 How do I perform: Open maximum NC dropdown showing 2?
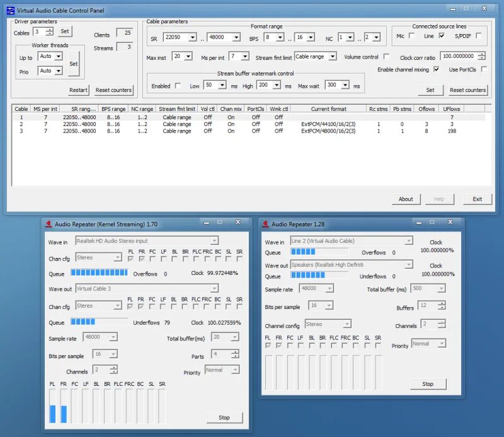tap(376, 37)
